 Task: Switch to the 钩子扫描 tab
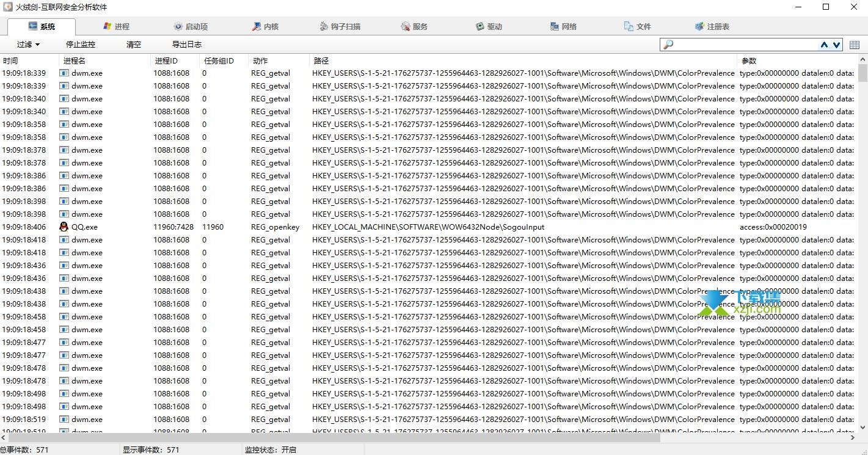coord(340,26)
